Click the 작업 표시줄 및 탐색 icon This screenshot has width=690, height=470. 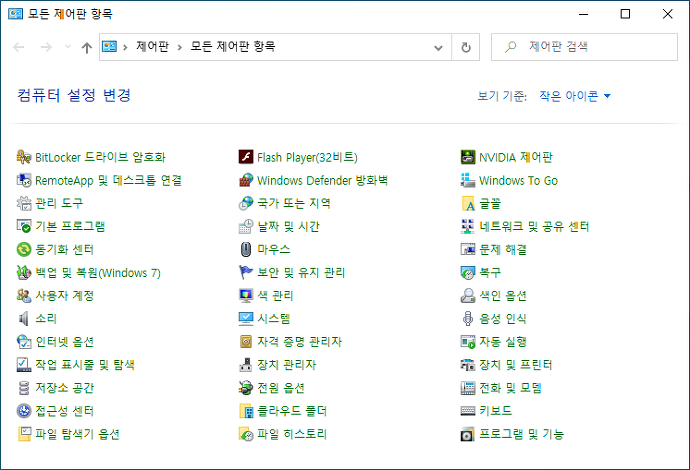pyautogui.click(x=24, y=365)
